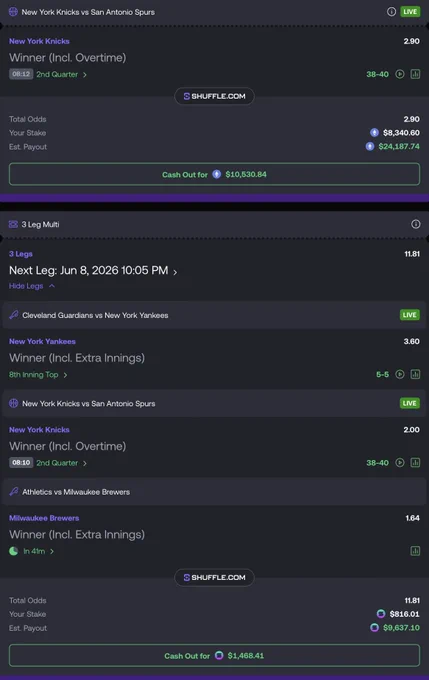Open the Milwaukee Brewers selection link

click(x=44, y=518)
